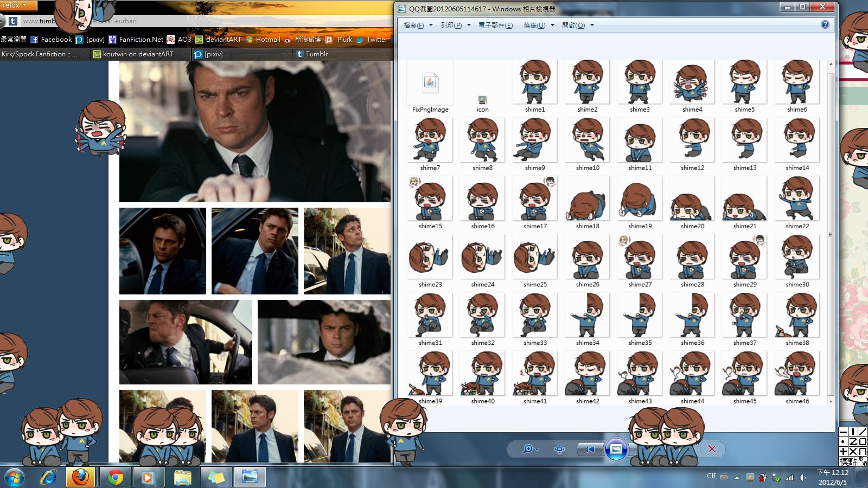Open the large top photo of man driving

255,131
